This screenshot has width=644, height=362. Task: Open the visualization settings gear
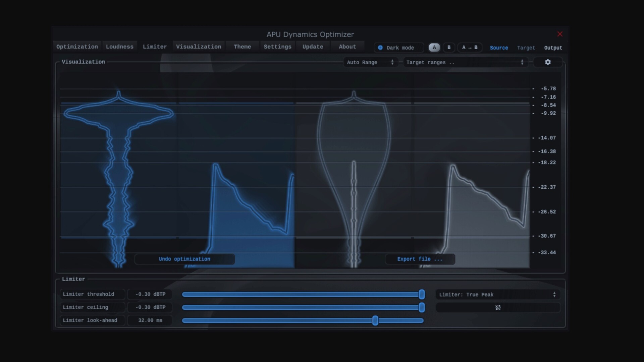point(547,62)
